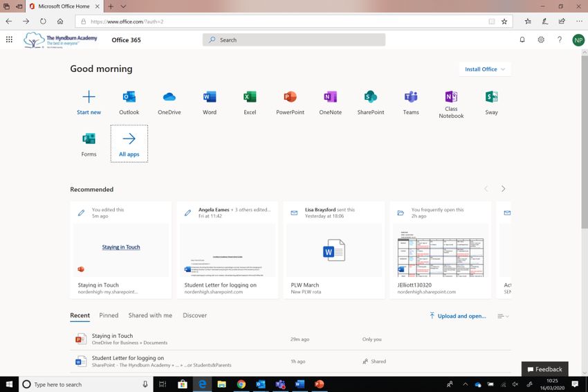Click the Feedback button

tap(545, 369)
